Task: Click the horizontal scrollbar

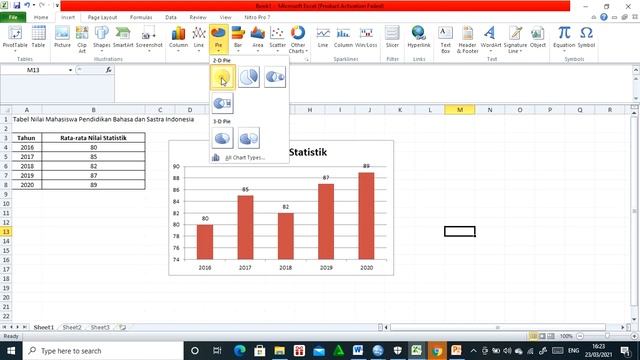Action: [498, 327]
